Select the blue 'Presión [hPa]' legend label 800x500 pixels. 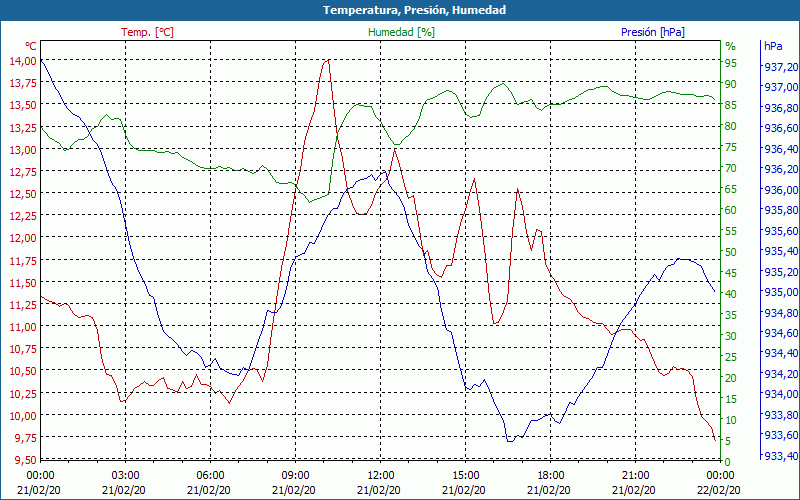coord(653,32)
